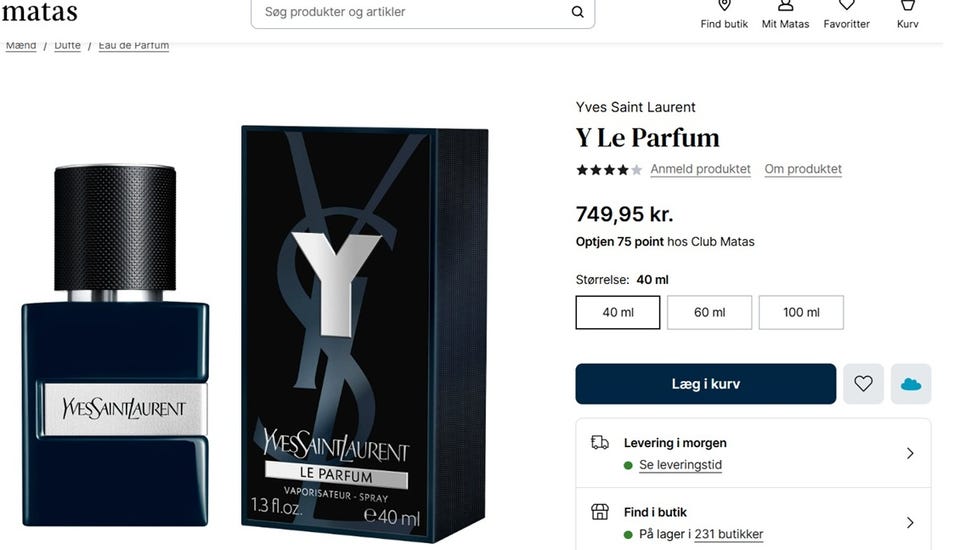Click the search magnifier icon
Viewport: 960px width, 550px height.
point(577,12)
